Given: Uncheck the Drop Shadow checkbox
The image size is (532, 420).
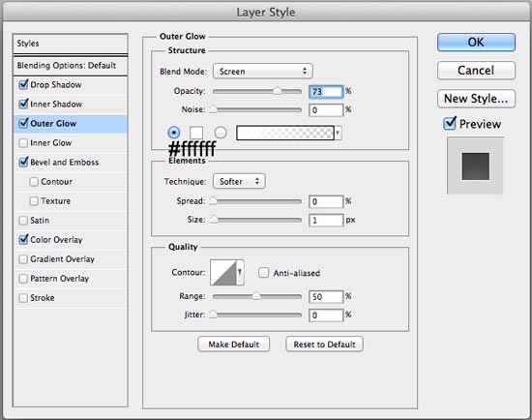Looking at the screenshot, I should pos(23,84).
